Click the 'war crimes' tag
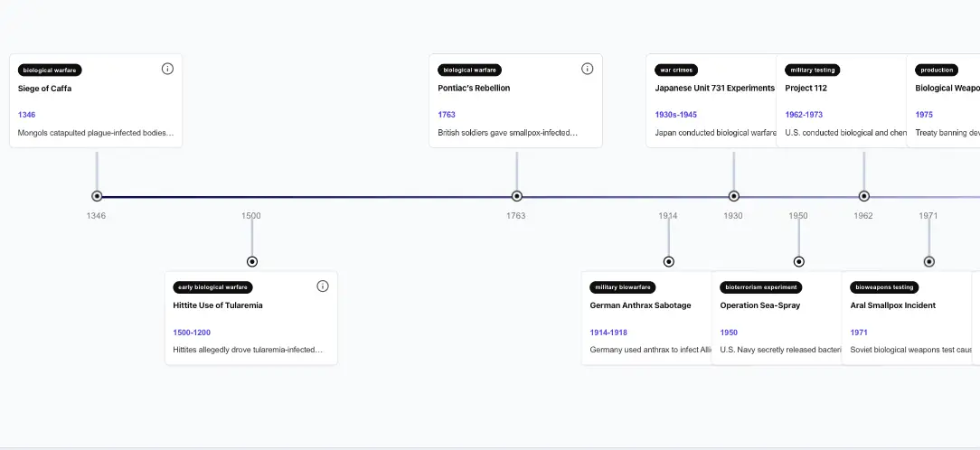 (676, 70)
